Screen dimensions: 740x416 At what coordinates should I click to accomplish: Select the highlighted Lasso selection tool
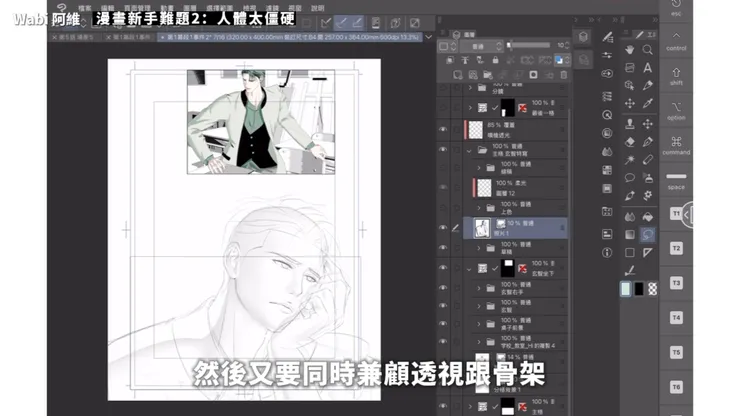(x=648, y=235)
